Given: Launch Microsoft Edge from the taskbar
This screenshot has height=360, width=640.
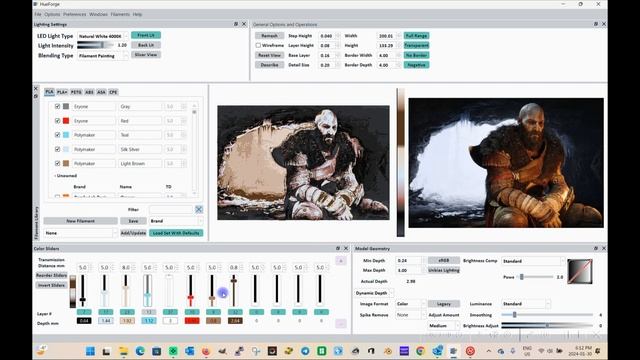Looking at the screenshot, I should click(x=140, y=351).
